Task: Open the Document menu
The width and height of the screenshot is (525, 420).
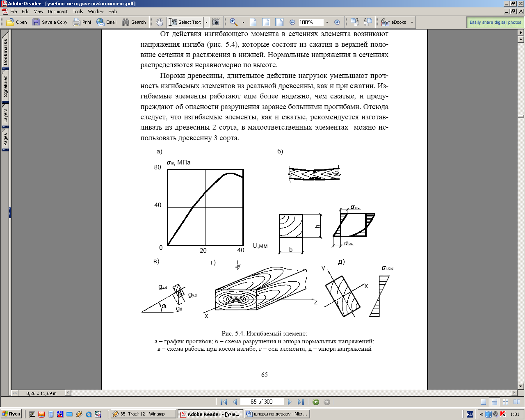Action: point(58,11)
